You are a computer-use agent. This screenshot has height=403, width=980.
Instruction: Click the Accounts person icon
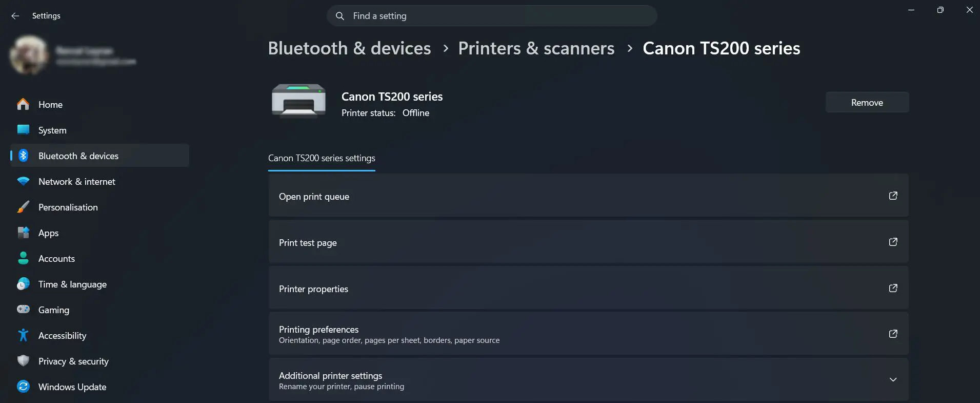pyautogui.click(x=23, y=258)
